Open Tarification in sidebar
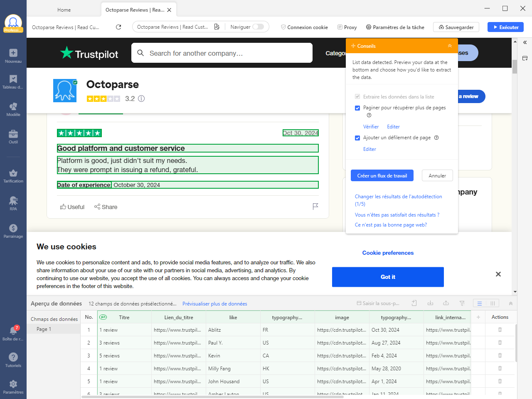 [x=13, y=176]
